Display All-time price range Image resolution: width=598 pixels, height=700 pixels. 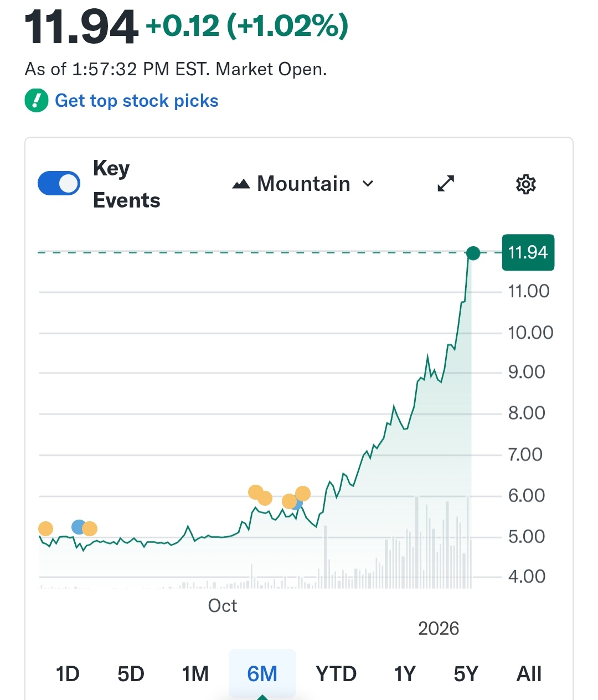tap(529, 674)
